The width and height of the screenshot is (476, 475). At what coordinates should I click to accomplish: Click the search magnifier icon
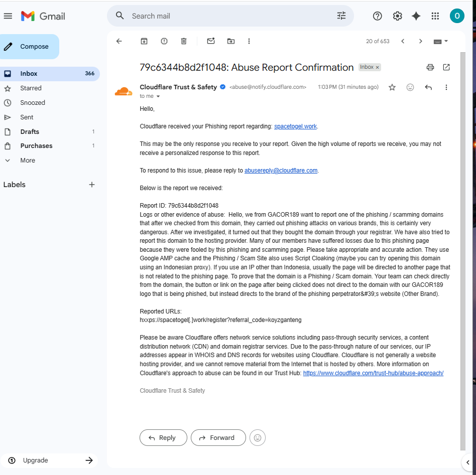click(120, 16)
